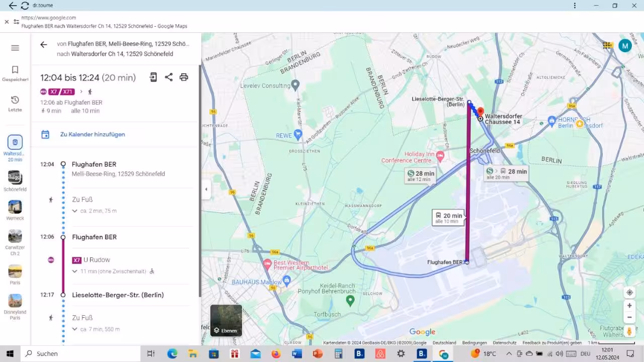This screenshot has height=362, width=644.
Task: Select the 28 min alle 12 min route label
Action: click(x=420, y=176)
